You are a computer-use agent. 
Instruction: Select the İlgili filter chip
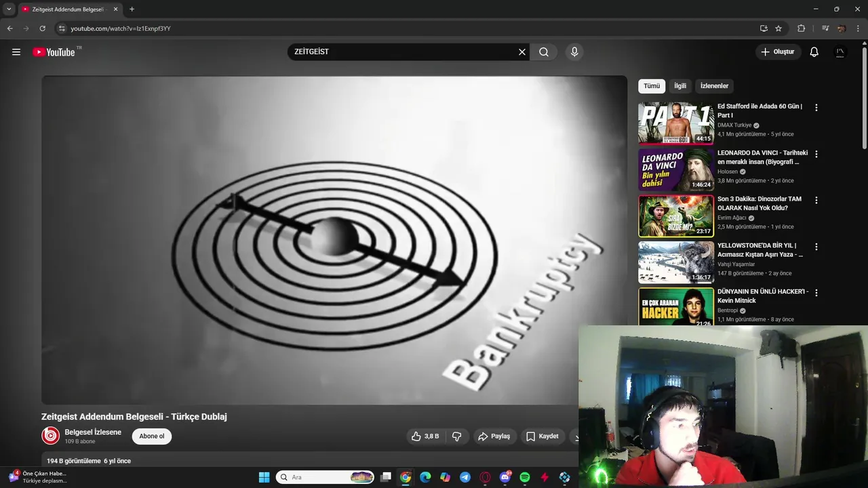tap(680, 86)
